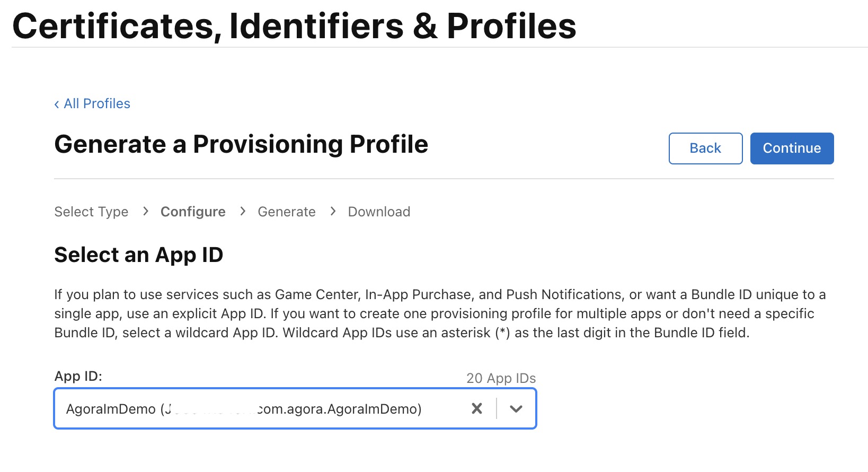868x472 pixels.
Task: Click the Generate a Provisioning Profile heading
Action: [x=241, y=144]
